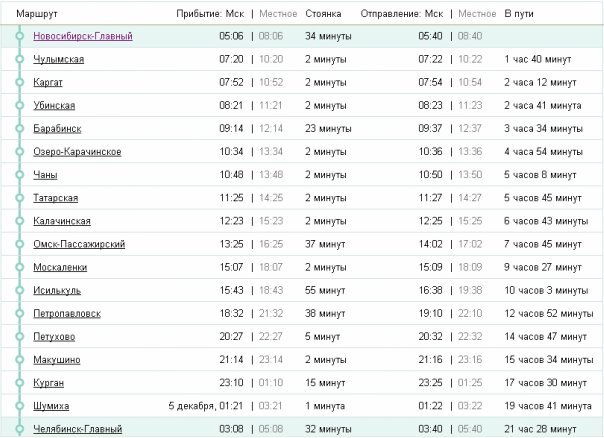Screen dimensions: 604x438
Task: Click the route stop marker beside Макушино
Action: pos(19,360)
